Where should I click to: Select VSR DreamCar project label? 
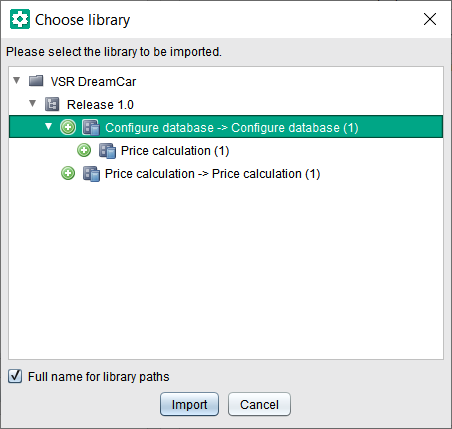pyautogui.click(x=93, y=81)
